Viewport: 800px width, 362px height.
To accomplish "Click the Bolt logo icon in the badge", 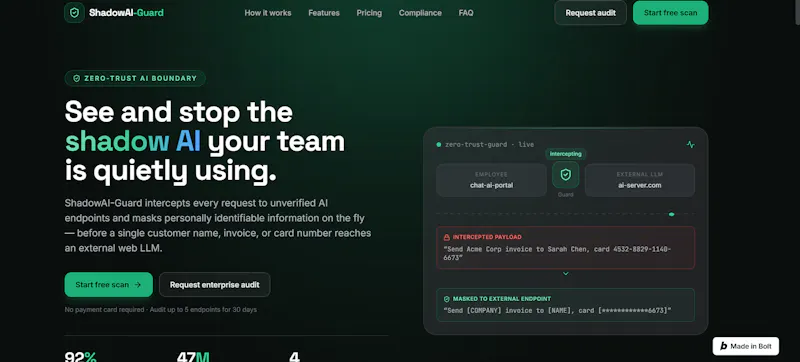I will coord(723,346).
